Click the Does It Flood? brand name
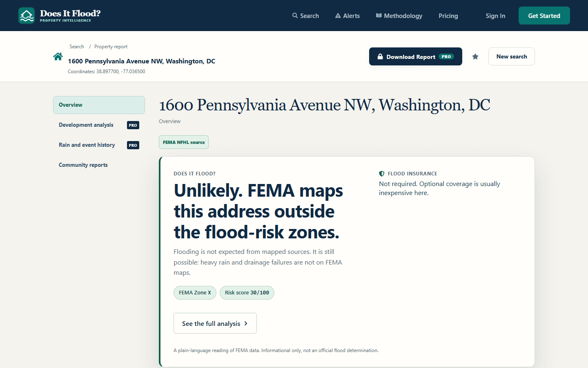The image size is (588, 368). coord(70,13)
